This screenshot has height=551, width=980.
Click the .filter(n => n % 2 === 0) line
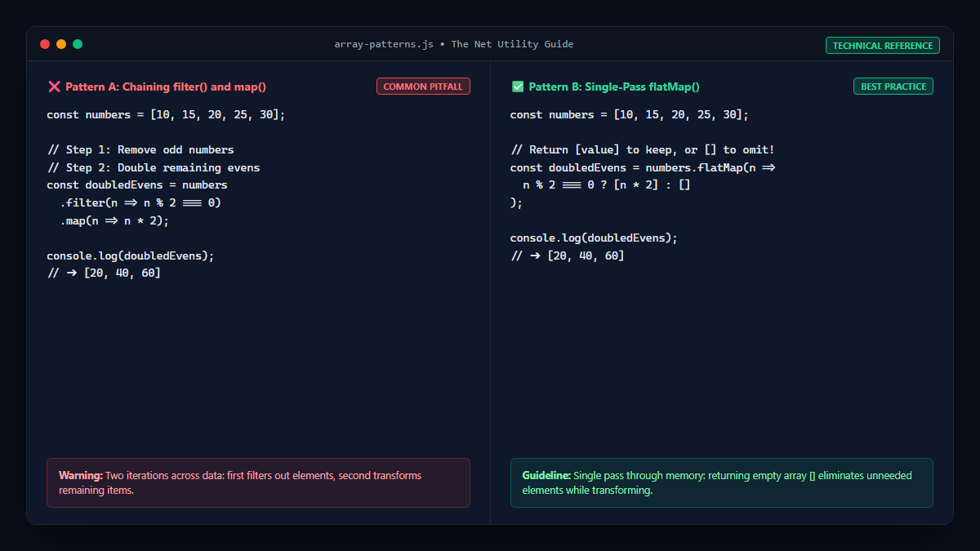[140, 203]
